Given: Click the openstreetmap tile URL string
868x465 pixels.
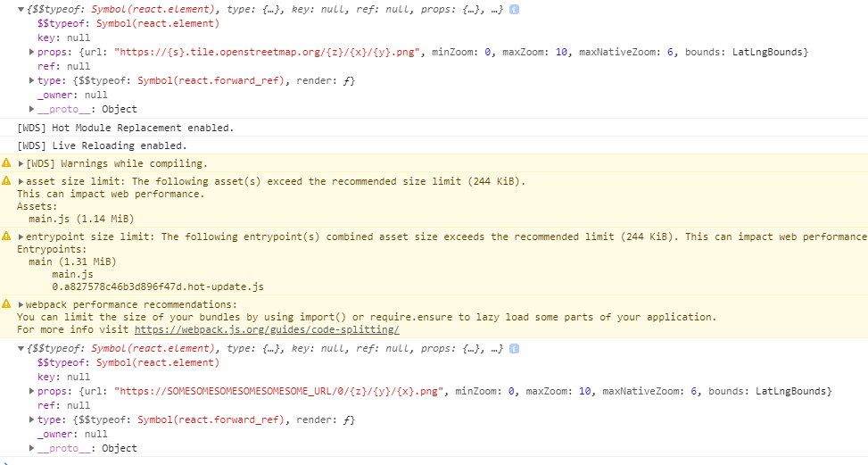Looking at the screenshot, I should click(268, 52).
